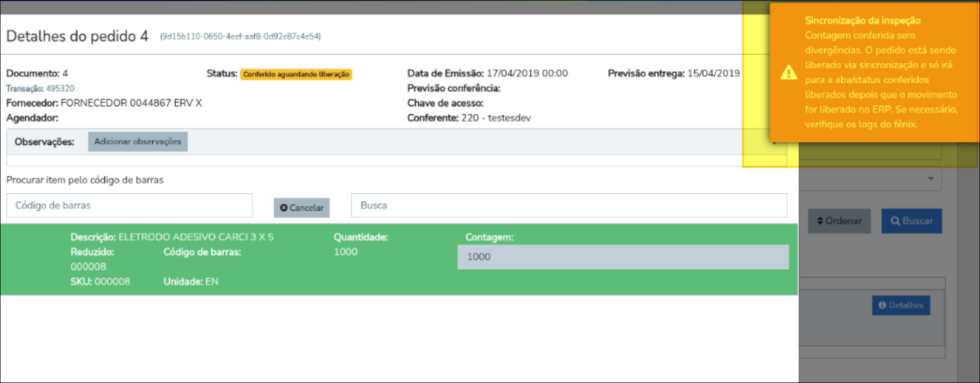Open the Transação 495320 link
The width and height of the screenshot is (980, 383).
click(x=40, y=89)
